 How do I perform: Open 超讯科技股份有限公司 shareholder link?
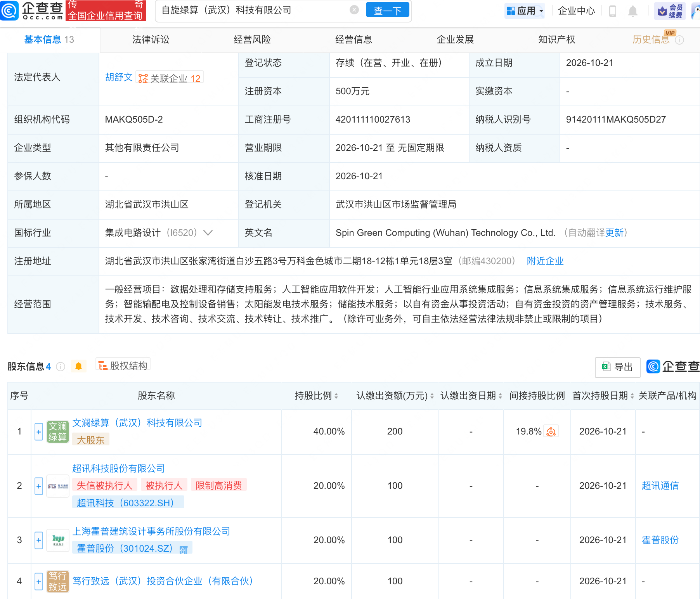(x=119, y=469)
